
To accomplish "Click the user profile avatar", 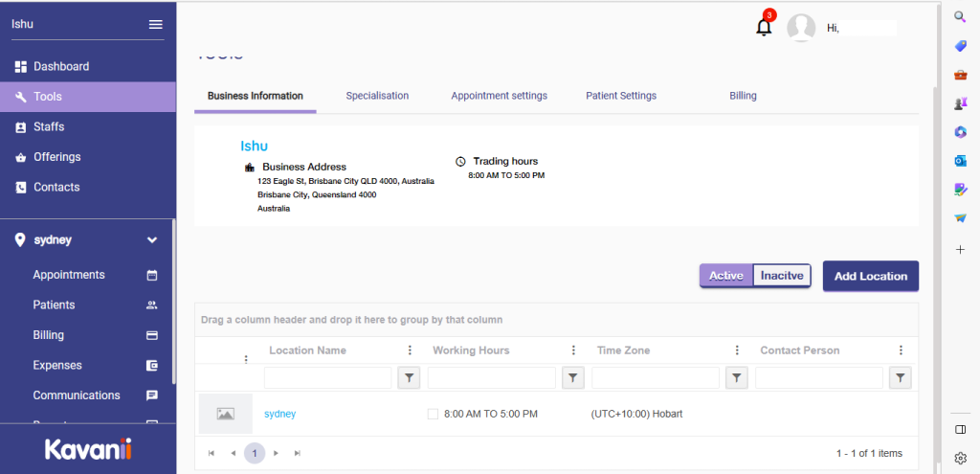I will [x=800, y=28].
